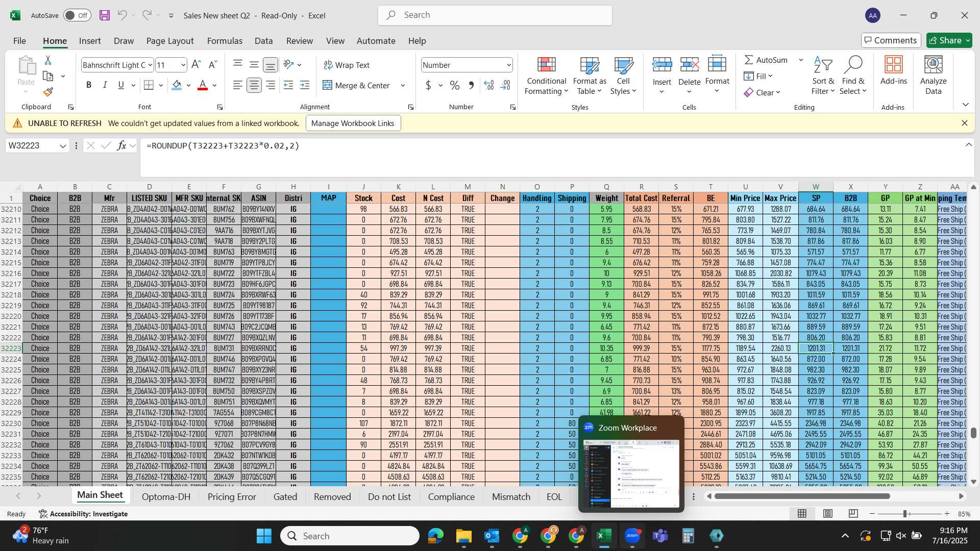980x551 pixels.
Task: Open the Add-ins button
Action: (893, 70)
